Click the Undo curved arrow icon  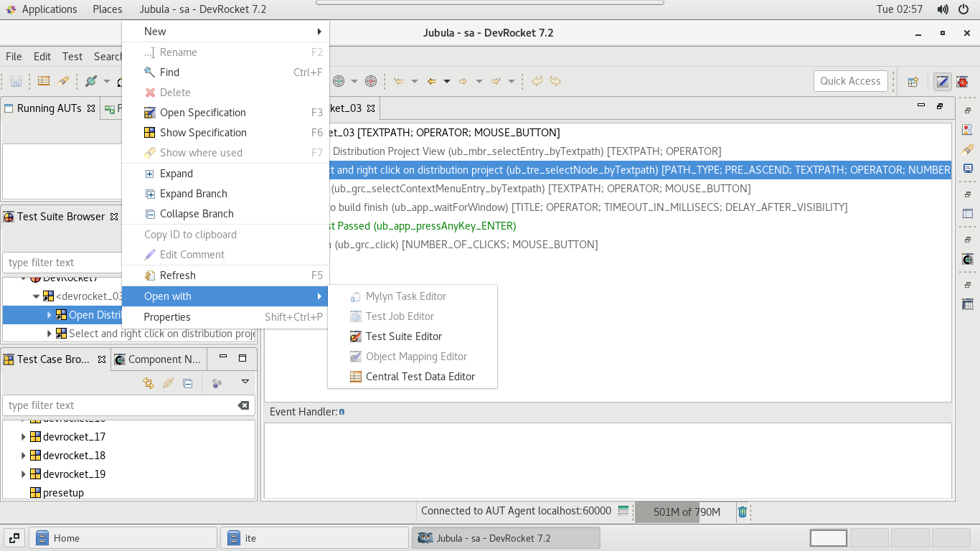click(x=537, y=81)
